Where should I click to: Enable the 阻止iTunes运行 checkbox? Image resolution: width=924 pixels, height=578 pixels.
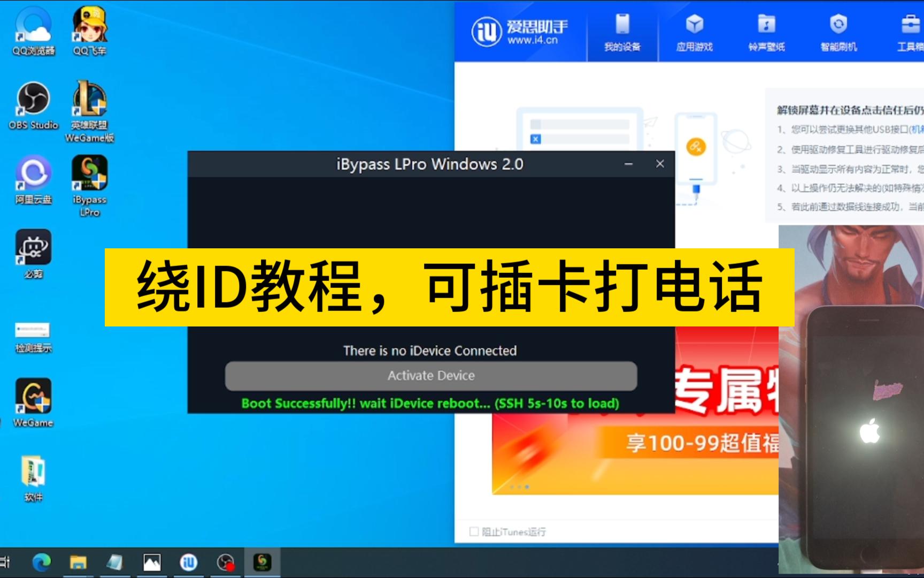click(x=473, y=531)
